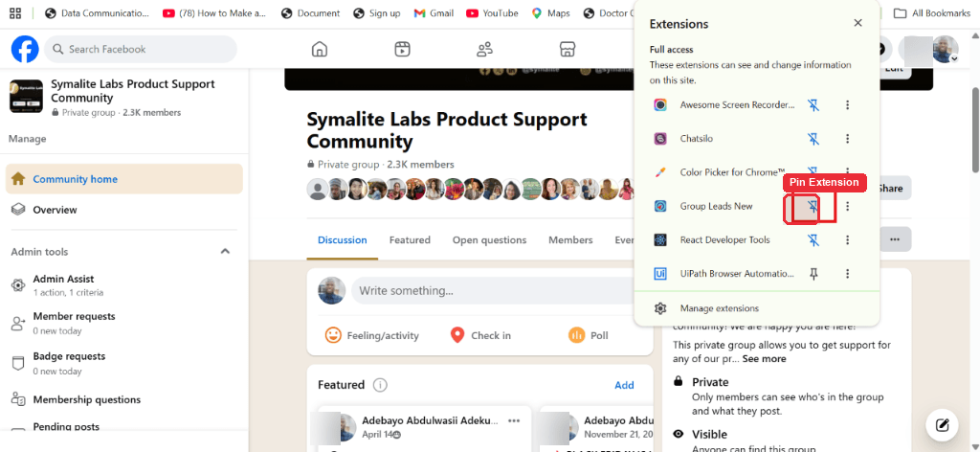
Task: Click the UiPath Browser Automation extension icon
Action: click(x=660, y=274)
